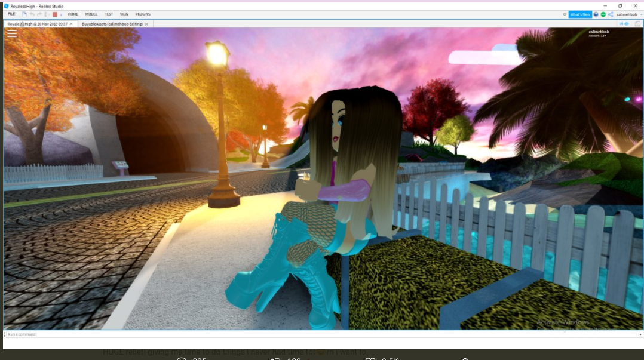Switch to the PLUGINS ribbon tab
Image resolution: width=644 pixels, height=360 pixels.
(x=143, y=14)
